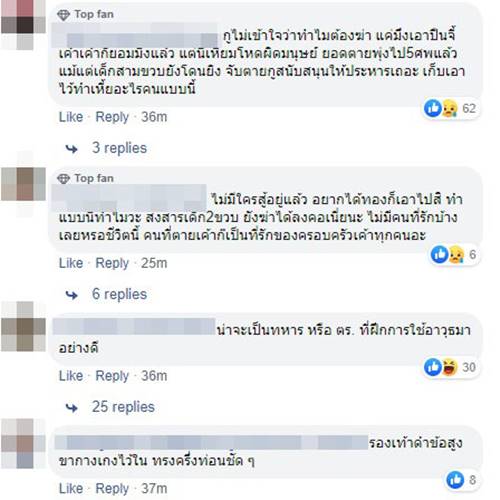Reply to the comment with 25 replies
500x500 pixels.
pos(112,376)
